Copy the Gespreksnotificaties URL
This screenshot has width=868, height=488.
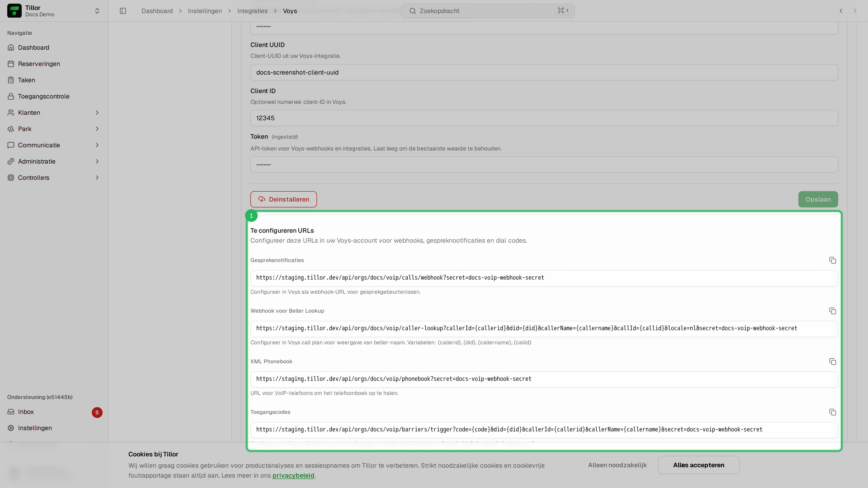click(832, 260)
